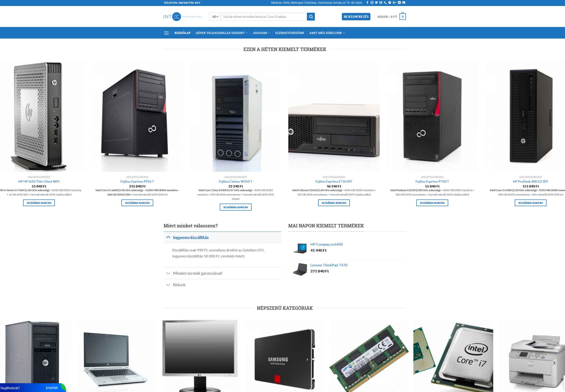Open the LG monitor category image

200,356
